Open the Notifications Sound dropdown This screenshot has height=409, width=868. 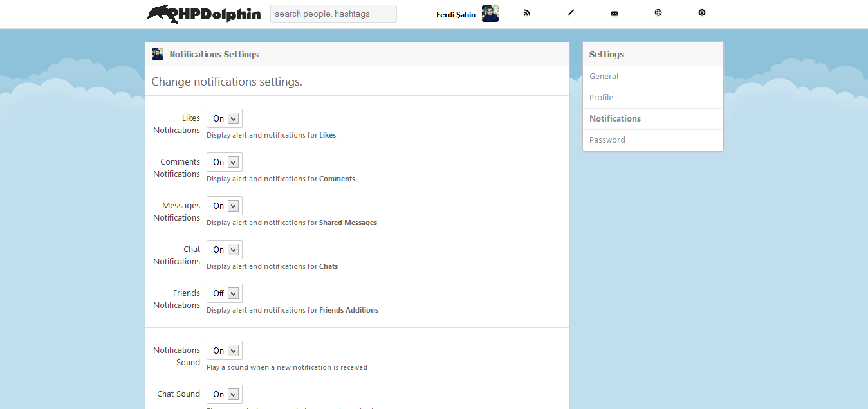(x=224, y=350)
